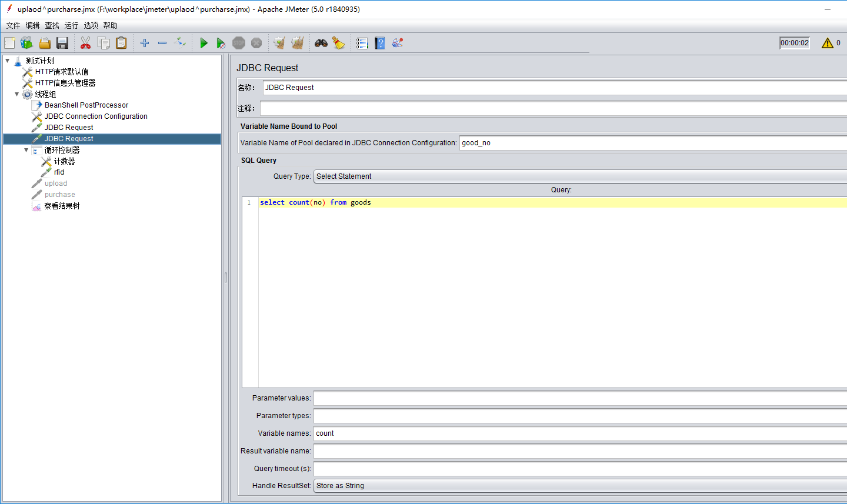Click the 注释 comment input field

coord(553,108)
